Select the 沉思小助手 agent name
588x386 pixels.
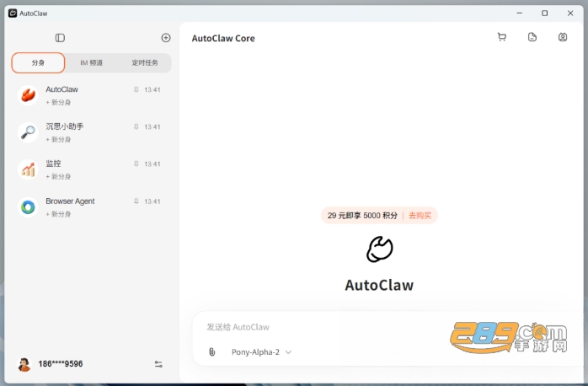point(65,126)
